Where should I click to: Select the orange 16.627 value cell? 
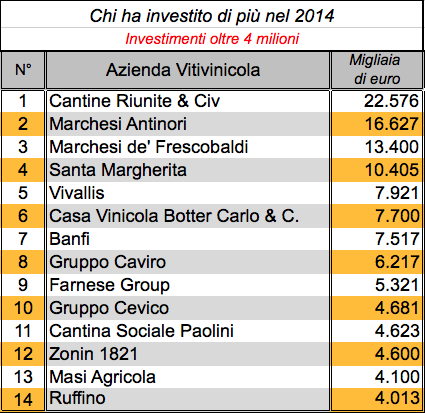click(377, 124)
